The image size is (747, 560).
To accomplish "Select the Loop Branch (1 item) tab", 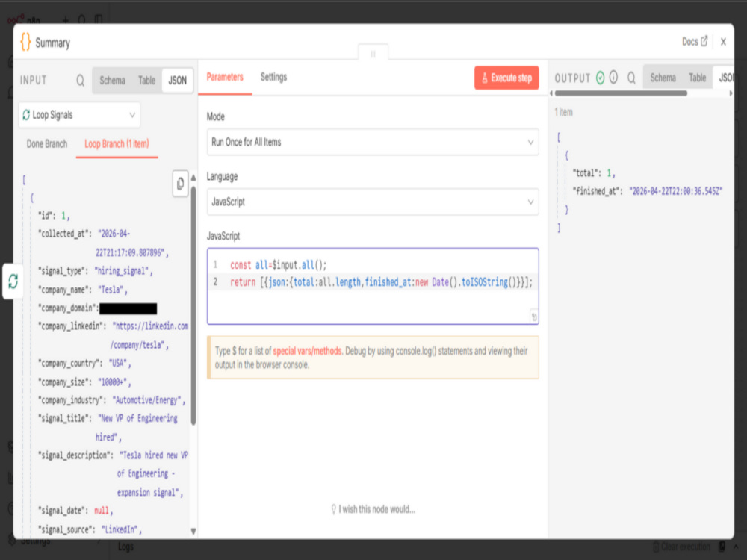I will (117, 144).
